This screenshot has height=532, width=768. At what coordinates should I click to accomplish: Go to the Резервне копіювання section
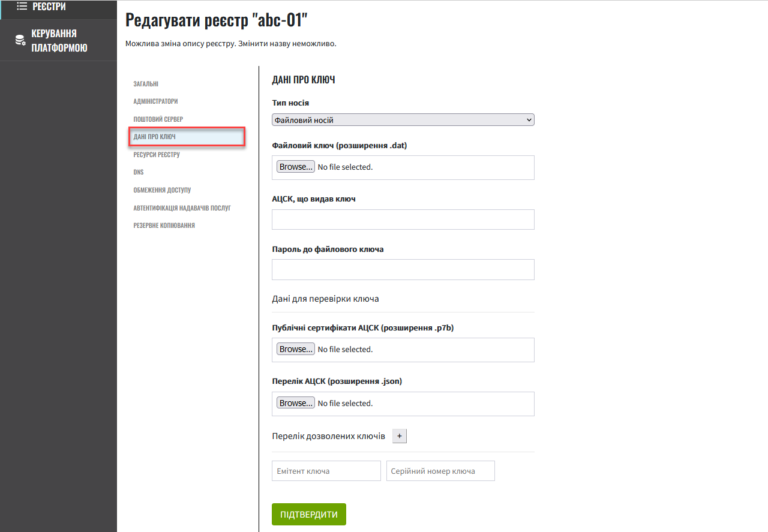(164, 226)
